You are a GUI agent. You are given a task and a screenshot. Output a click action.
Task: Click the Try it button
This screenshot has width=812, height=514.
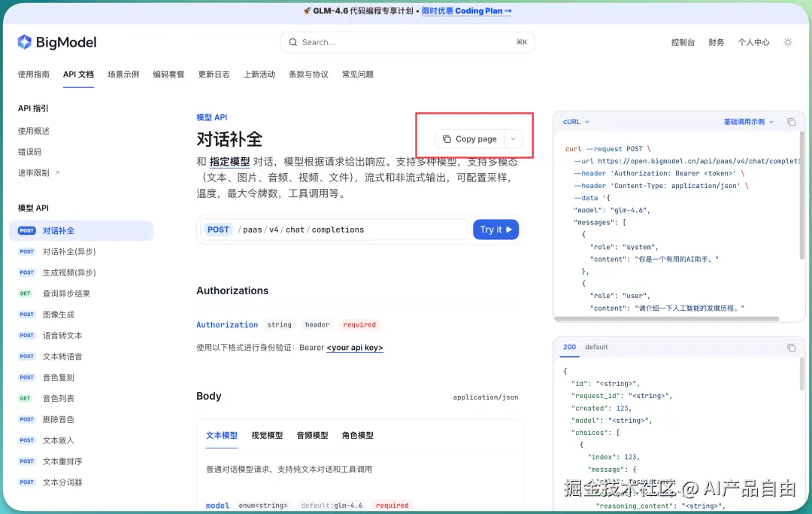tap(495, 230)
